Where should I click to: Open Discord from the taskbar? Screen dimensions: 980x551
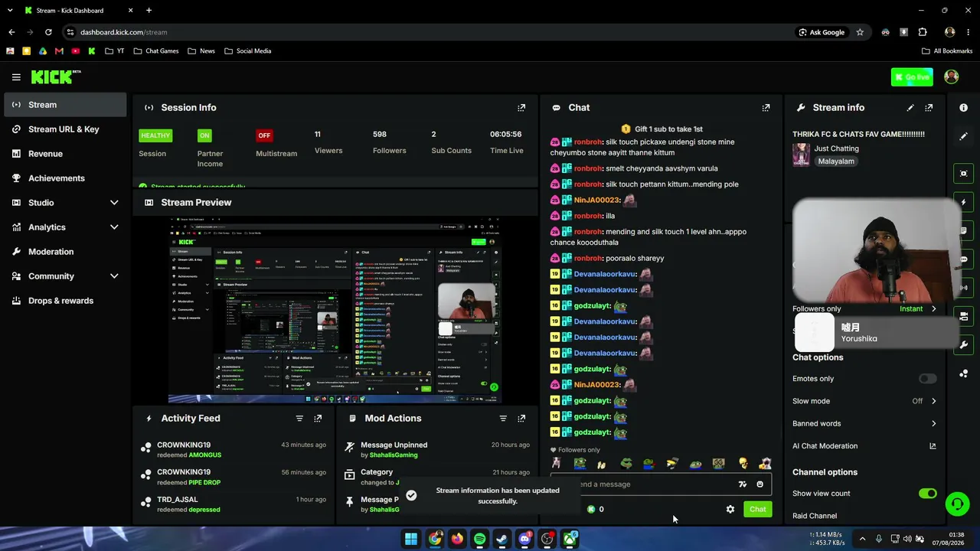point(524,540)
